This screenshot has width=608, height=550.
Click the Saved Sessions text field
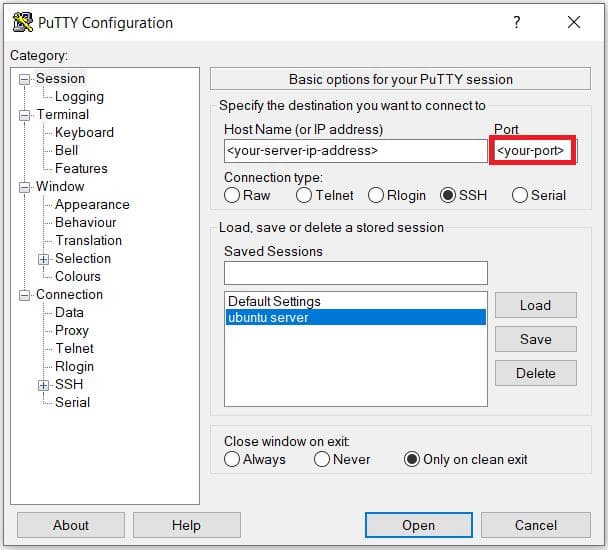(356, 273)
